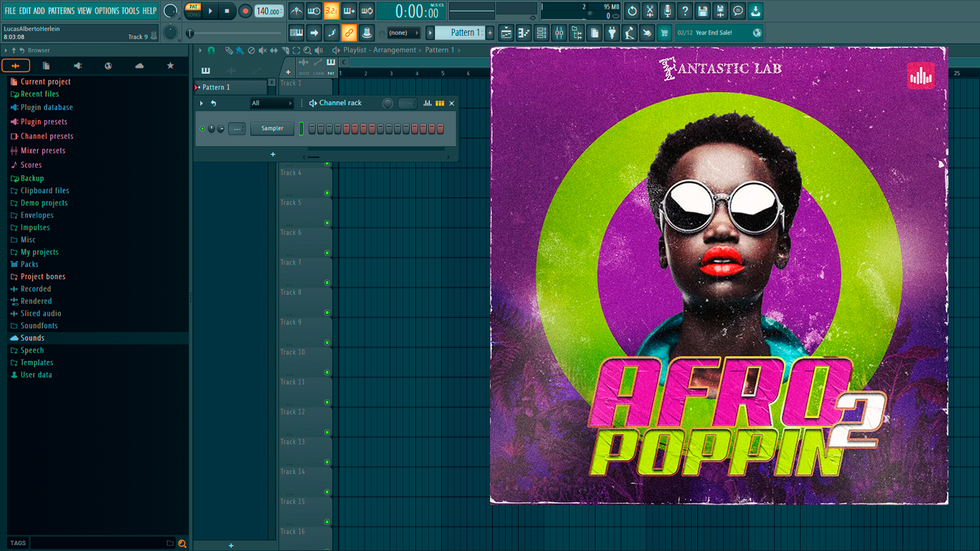The image size is (980, 551).
Task: Open the playlist view icon
Action: (507, 32)
